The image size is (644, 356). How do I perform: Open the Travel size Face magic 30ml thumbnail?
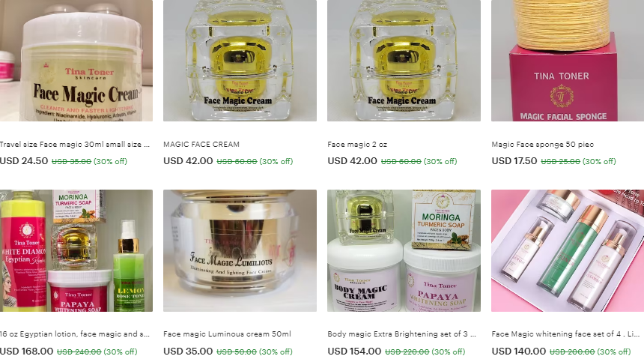[76, 61]
